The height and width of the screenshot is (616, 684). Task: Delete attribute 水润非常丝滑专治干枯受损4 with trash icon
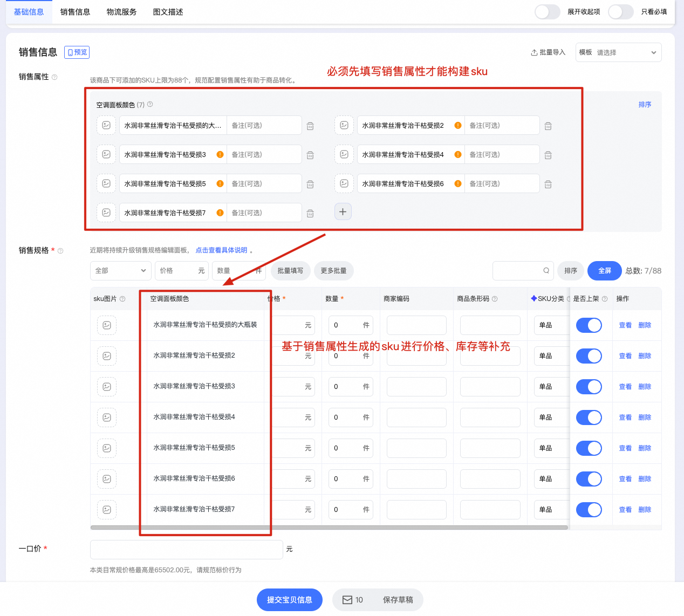(x=548, y=155)
